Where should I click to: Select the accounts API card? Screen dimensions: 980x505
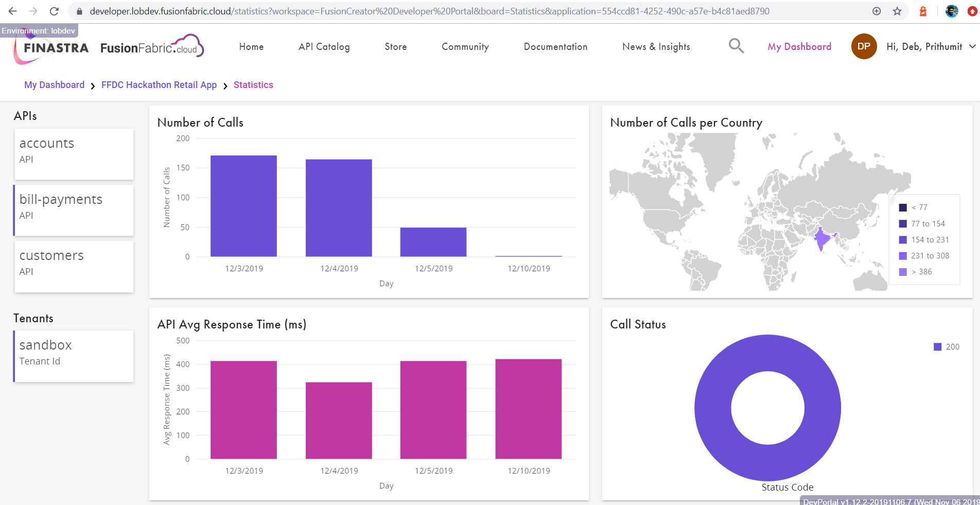(x=74, y=154)
